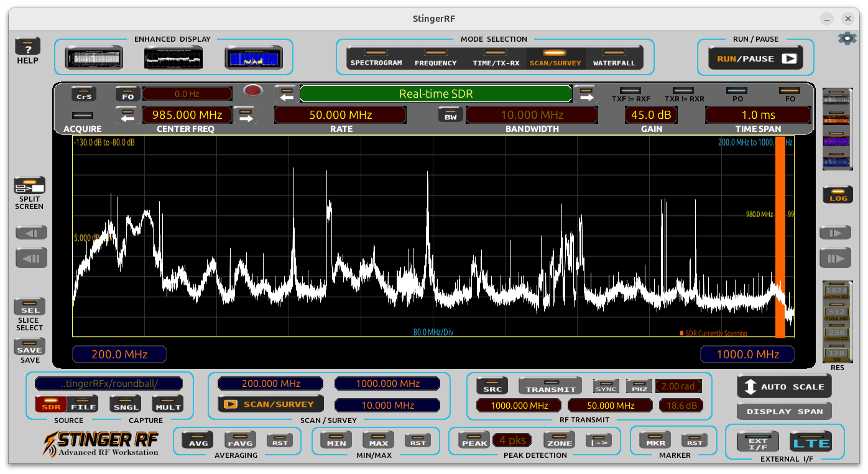Click the 0.0 Hz offset field
Screen dimensions: 868x474
click(187, 94)
